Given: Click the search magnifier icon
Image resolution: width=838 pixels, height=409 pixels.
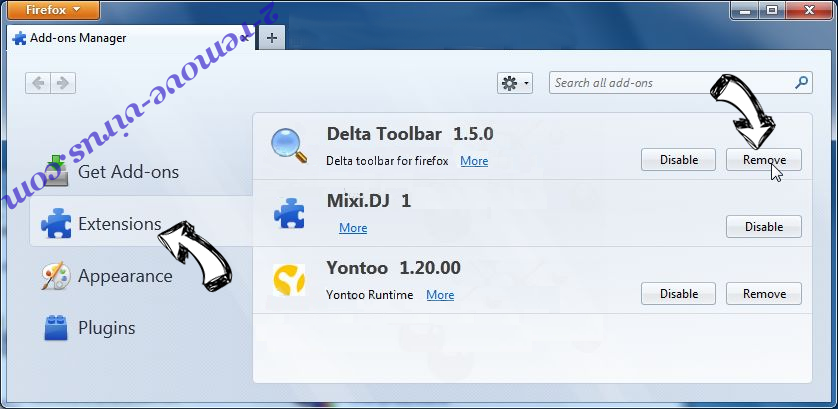Looking at the screenshot, I should [801, 83].
